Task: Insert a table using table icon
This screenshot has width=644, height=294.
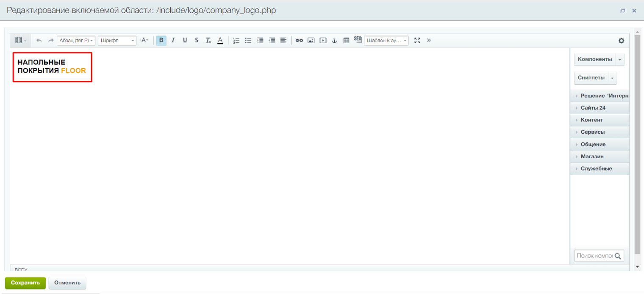Action: click(x=346, y=41)
